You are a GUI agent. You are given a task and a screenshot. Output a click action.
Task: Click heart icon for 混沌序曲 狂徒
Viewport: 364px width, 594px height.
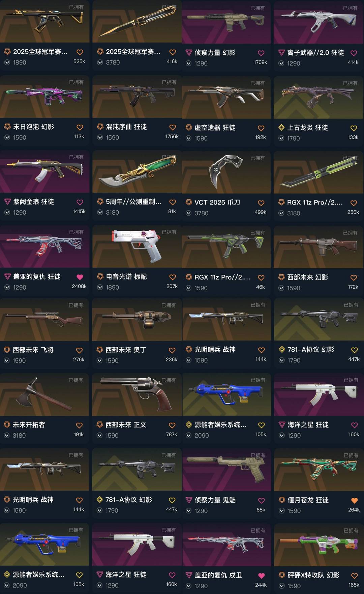click(173, 127)
